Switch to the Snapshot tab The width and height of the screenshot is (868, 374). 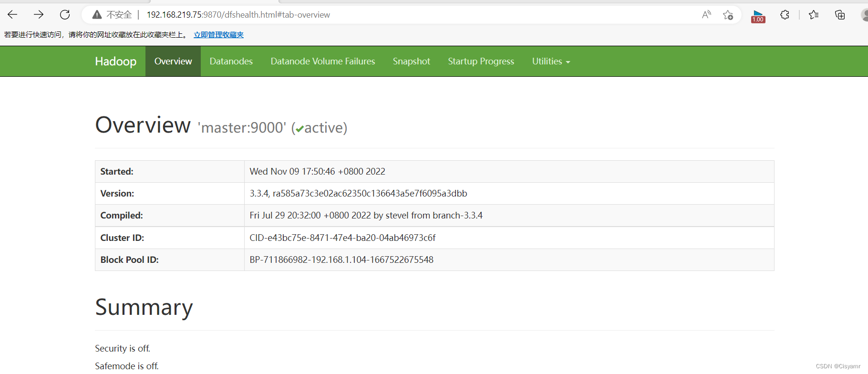point(411,61)
